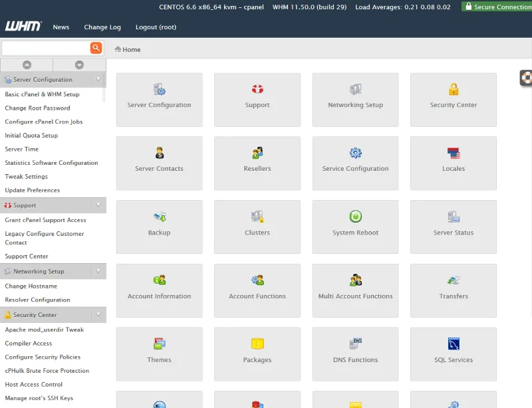
Task: Open Statistics Software Configuration link
Action: point(51,163)
